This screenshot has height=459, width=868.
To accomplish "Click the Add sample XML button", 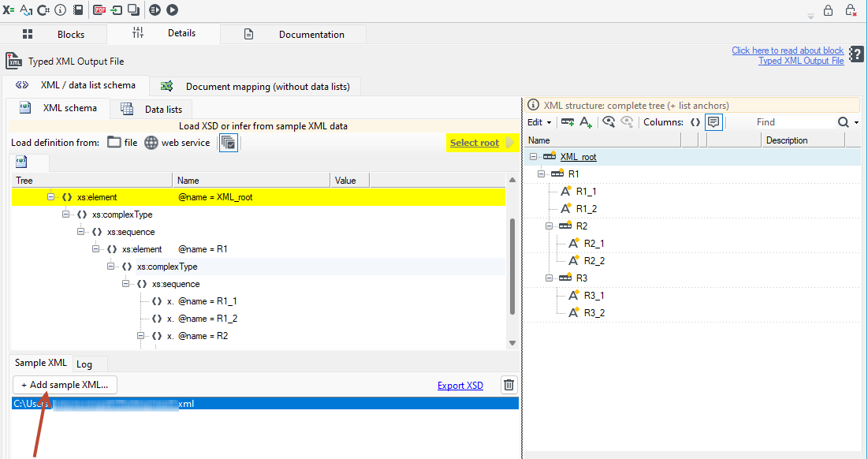I will [65, 385].
